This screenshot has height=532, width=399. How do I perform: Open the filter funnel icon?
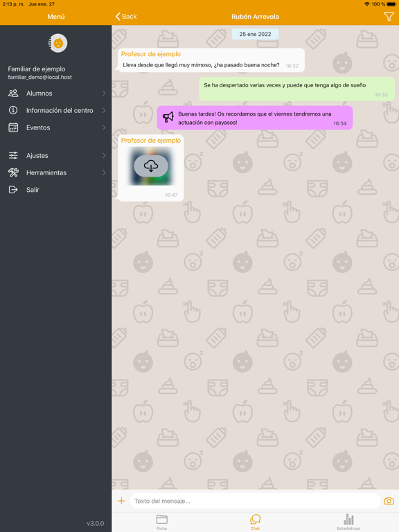pyautogui.click(x=389, y=17)
